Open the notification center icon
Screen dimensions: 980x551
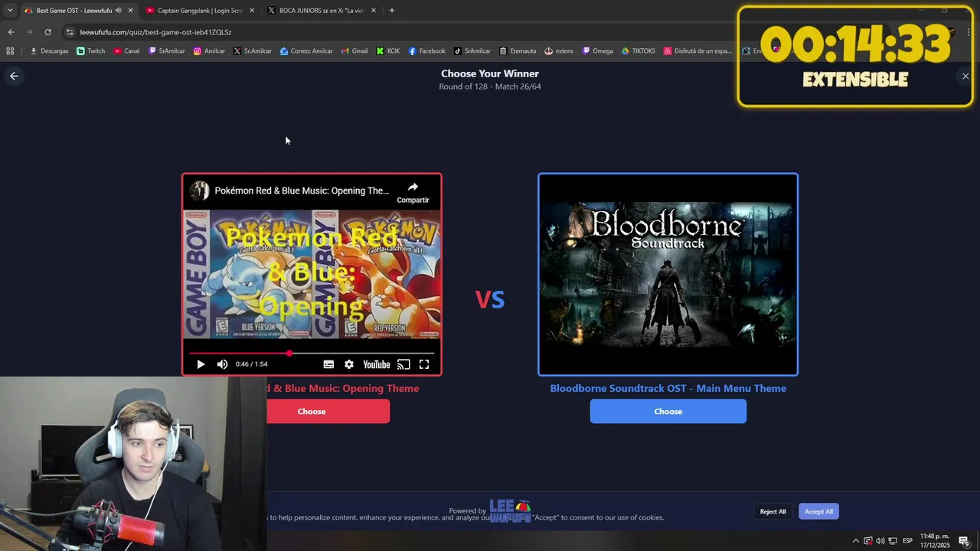coord(965,541)
